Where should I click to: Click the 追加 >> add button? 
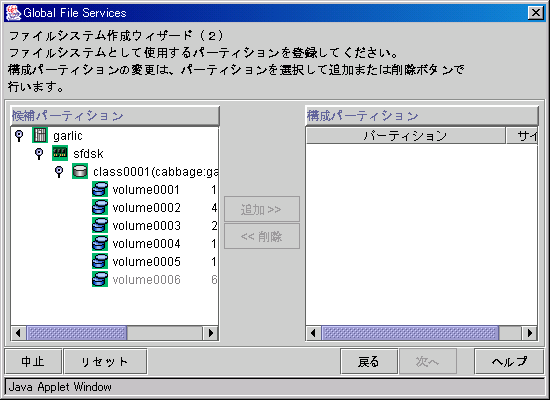pos(262,209)
